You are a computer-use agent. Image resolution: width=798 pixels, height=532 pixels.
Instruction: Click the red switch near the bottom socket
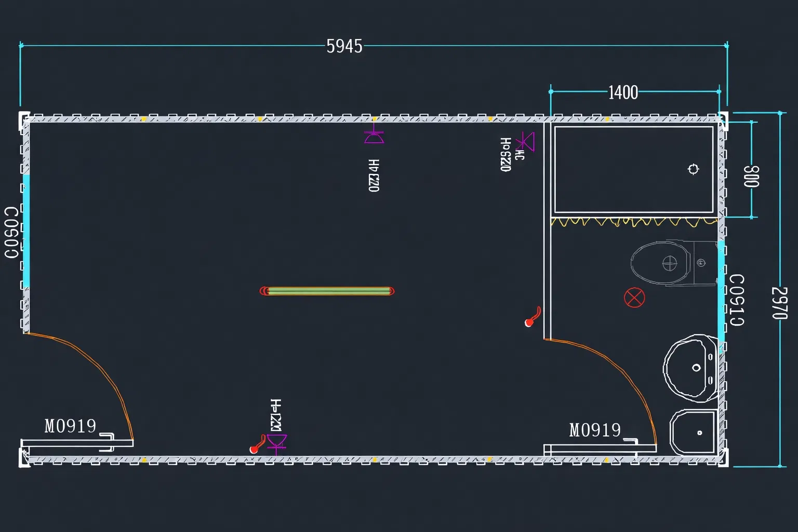click(257, 445)
